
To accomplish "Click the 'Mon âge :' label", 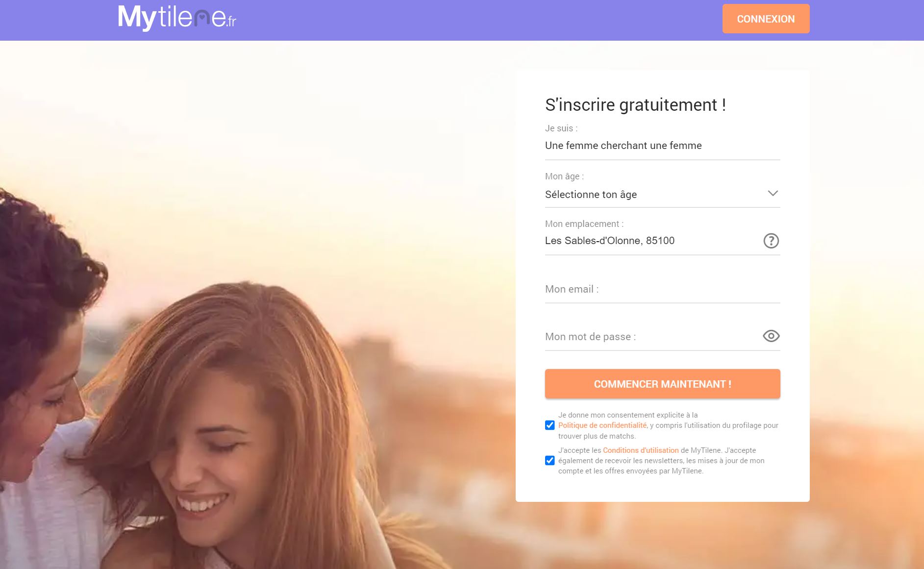I will click(x=564, y=176).
